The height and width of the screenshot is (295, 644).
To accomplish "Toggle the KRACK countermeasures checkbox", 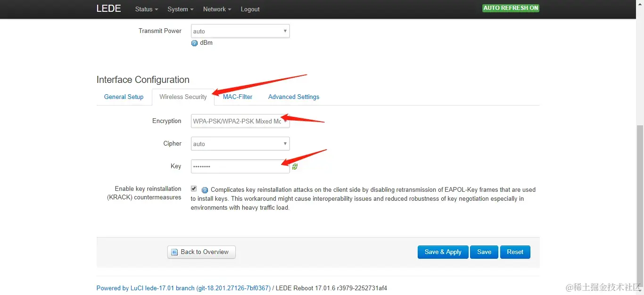I will click(194, 188).
